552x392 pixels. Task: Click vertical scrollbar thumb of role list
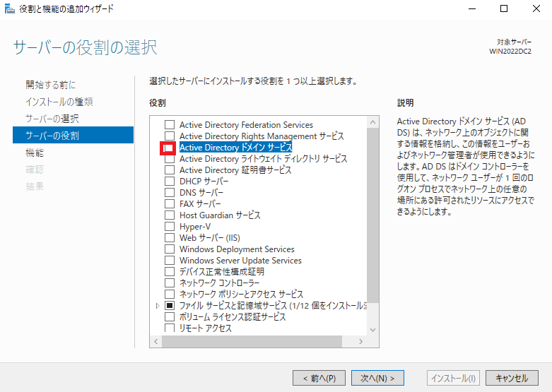click(x=372, y=215)
